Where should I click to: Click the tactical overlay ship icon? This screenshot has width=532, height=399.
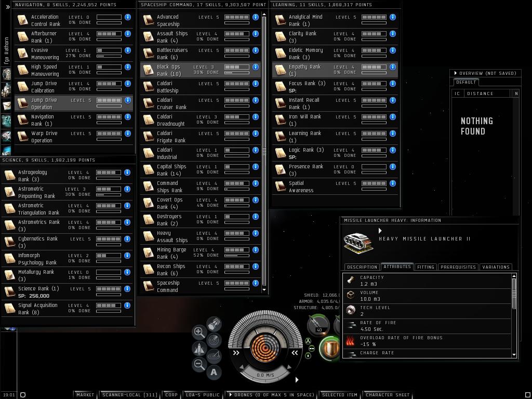[199, 349]
